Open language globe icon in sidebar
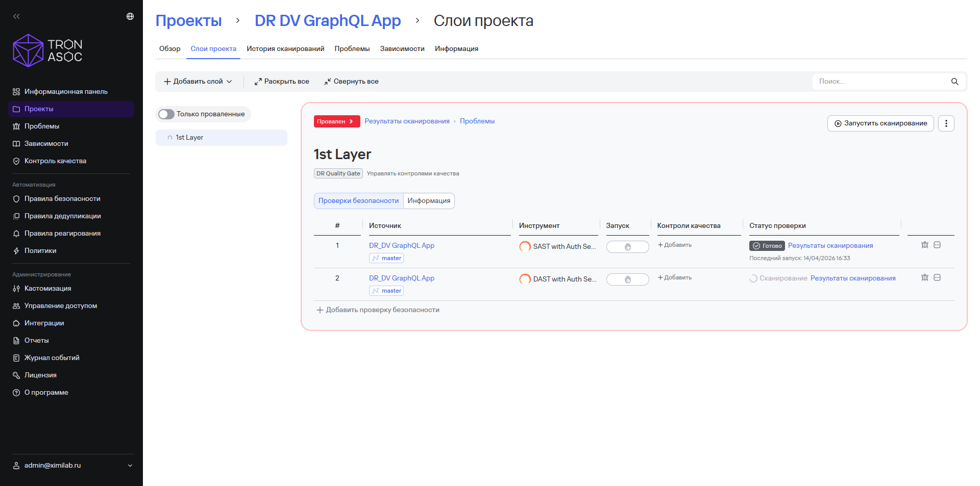 (130, 16)
